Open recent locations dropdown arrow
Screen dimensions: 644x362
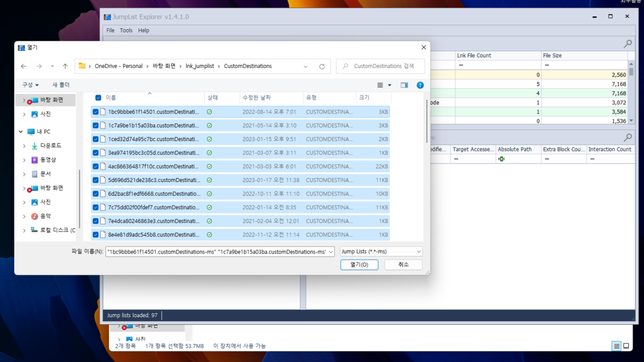pyautogui.click(x=52, y=66)
